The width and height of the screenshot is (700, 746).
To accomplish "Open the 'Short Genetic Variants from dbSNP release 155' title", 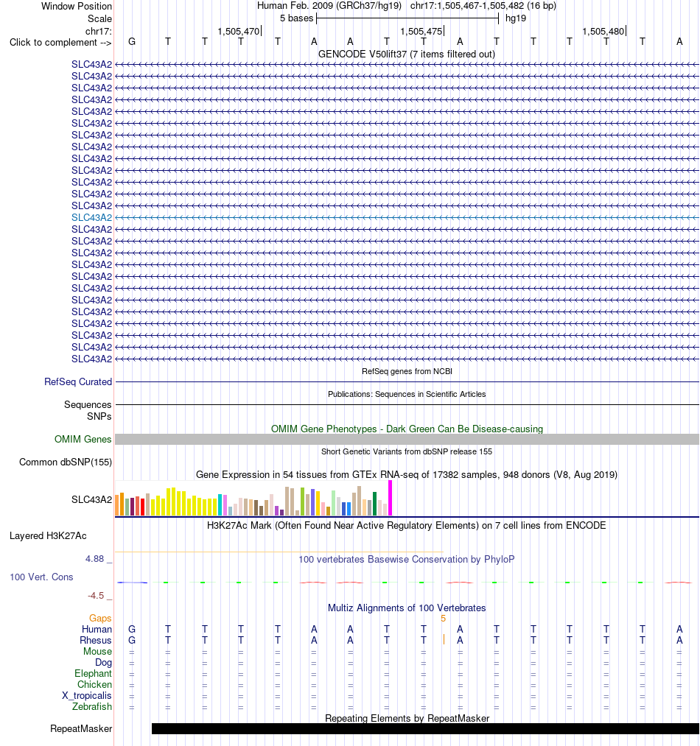I will (x=406, y=451).
